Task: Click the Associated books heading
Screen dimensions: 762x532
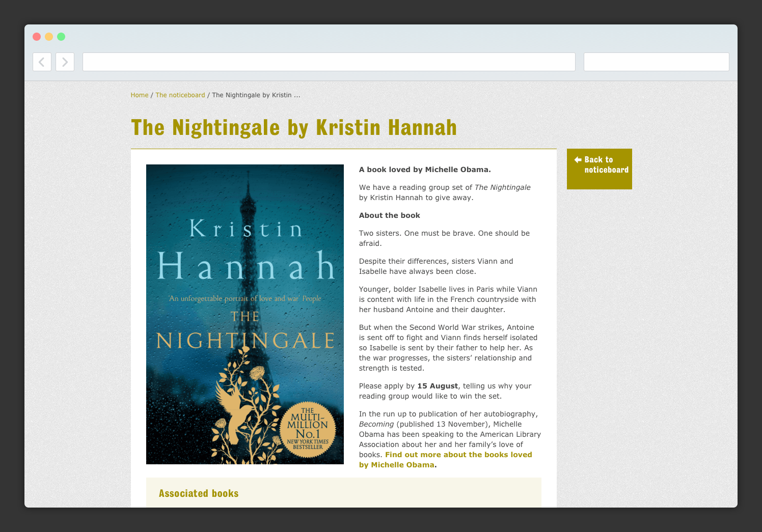Action: click(199, 493)
